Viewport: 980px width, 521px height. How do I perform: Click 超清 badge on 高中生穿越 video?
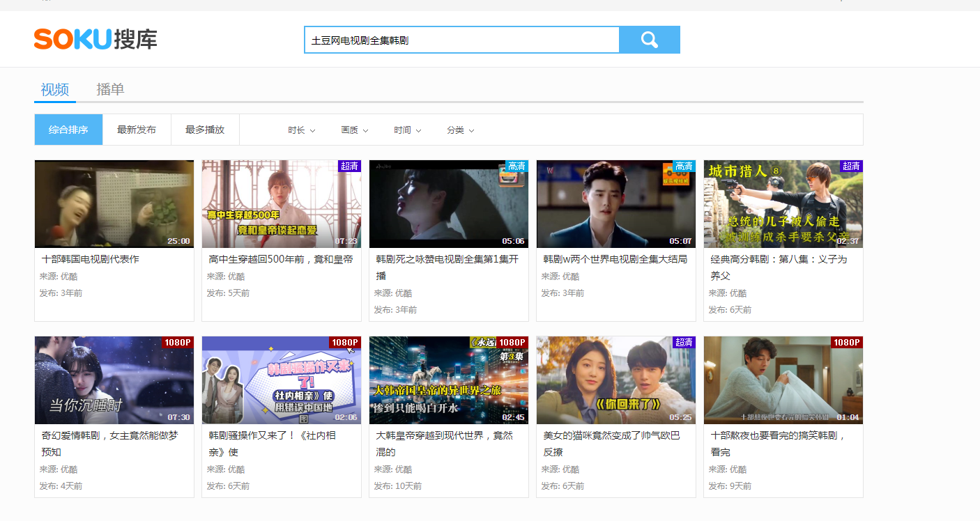point(349,166)
